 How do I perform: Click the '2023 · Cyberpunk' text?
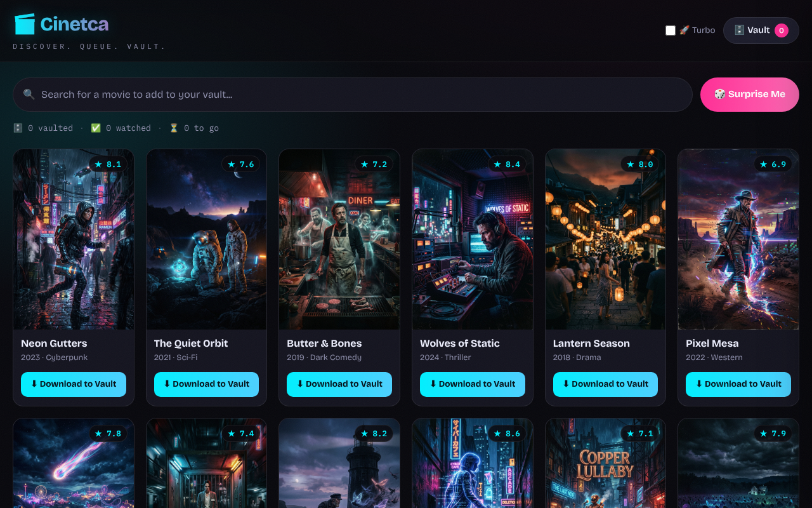pos(55,358)
